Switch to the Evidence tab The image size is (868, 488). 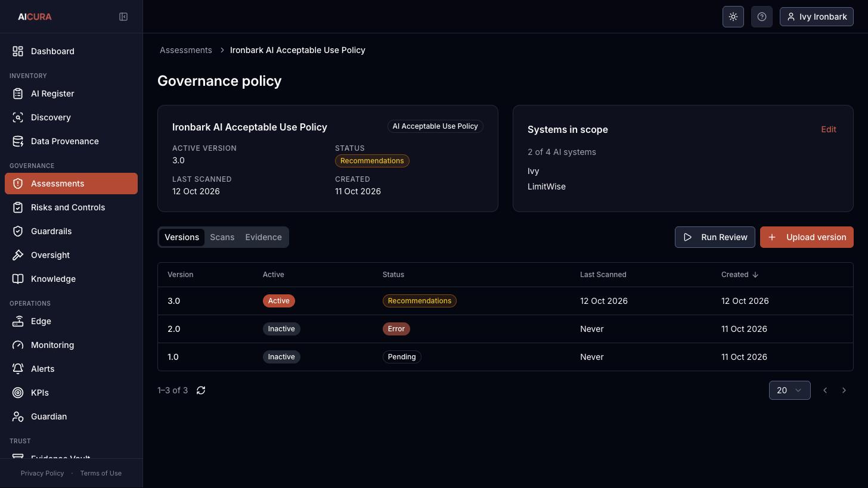click(263, 237)
